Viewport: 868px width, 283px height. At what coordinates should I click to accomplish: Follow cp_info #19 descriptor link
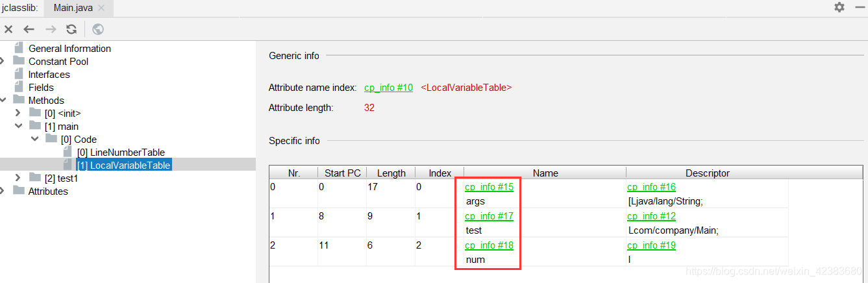(x=651, y=245)
